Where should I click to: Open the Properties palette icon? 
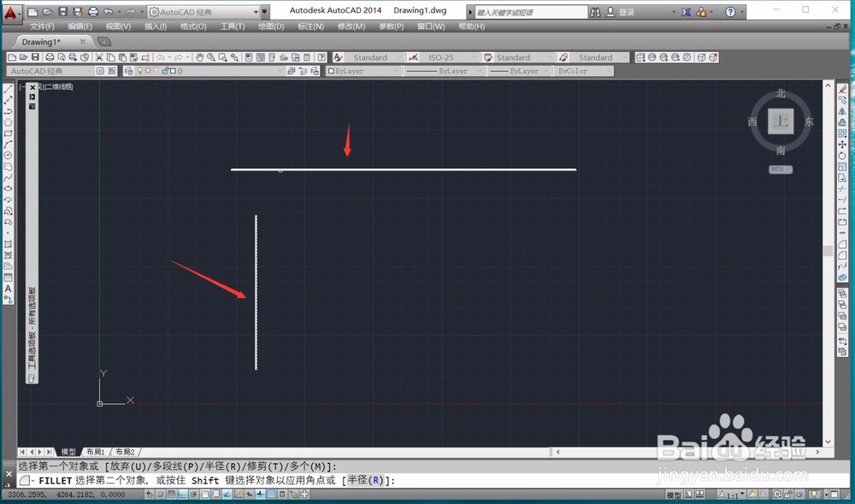[x=249, y=57]
